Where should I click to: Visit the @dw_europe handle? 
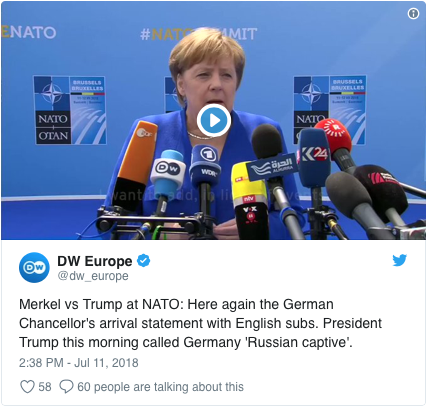(93, 276)
